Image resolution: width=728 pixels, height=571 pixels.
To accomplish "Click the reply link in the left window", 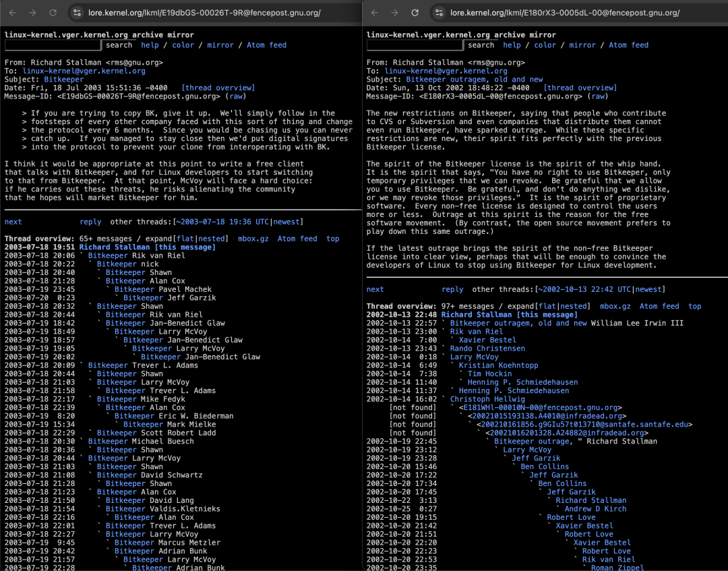I will [x=90, y=222].
